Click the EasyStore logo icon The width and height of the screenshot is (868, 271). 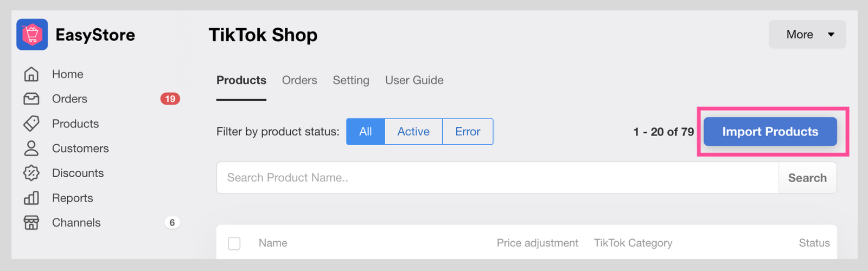click(x=32, y=35)
